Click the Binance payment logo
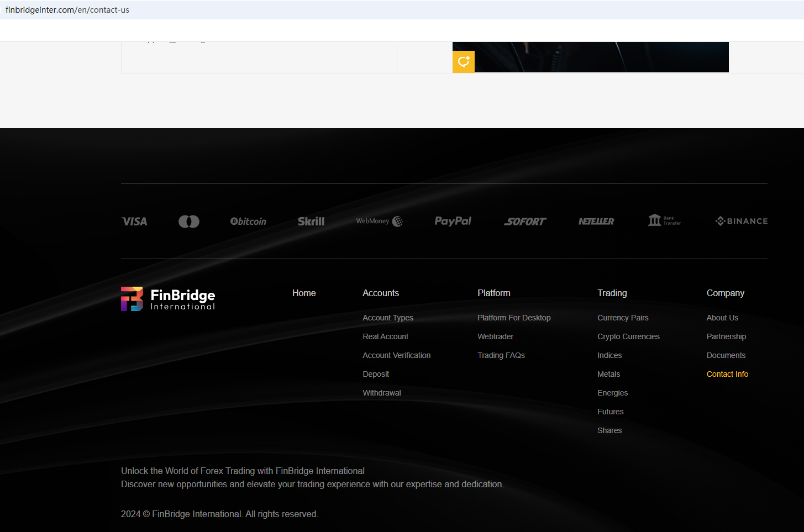This screenshot has height=532, width=804. tap(742, 221)
